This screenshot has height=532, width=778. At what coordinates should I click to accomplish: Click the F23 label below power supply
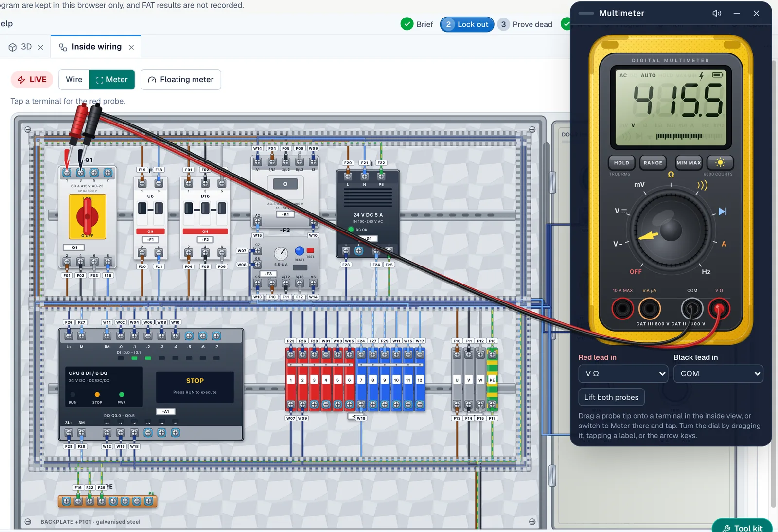tap(346, 265)
